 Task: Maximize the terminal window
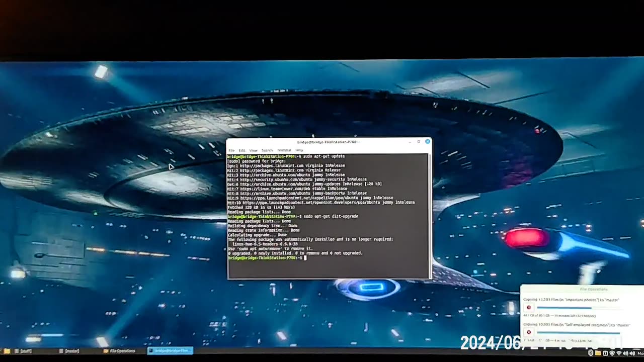tap(419, 142)
